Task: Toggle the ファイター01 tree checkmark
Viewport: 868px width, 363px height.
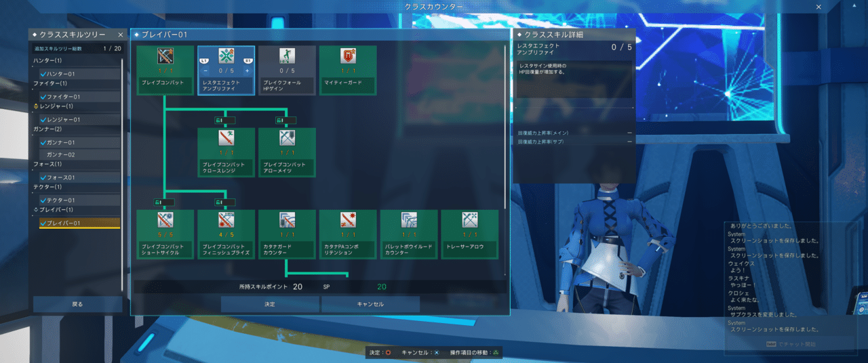Action: coord(43,97)
